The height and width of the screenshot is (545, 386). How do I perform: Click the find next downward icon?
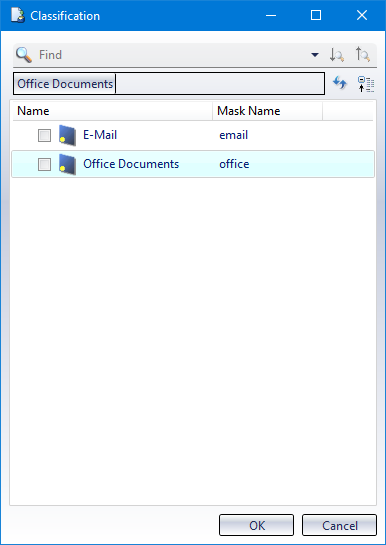337,55
